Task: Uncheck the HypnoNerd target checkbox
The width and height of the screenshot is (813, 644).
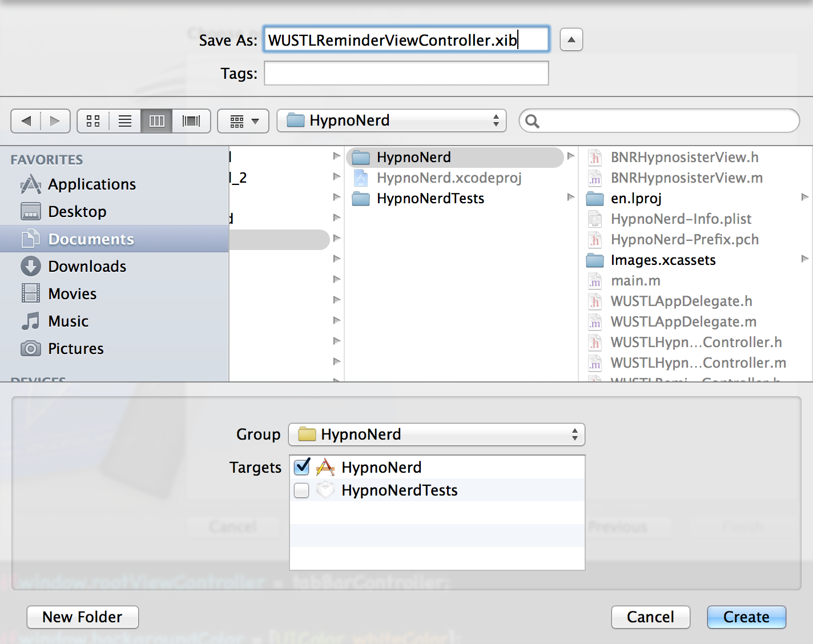Action: click(302, 467)
